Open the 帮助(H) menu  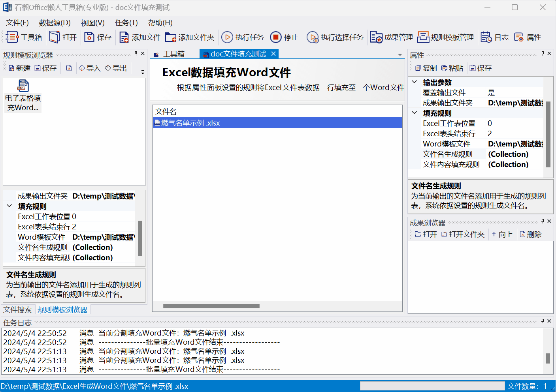pos(160,23)
